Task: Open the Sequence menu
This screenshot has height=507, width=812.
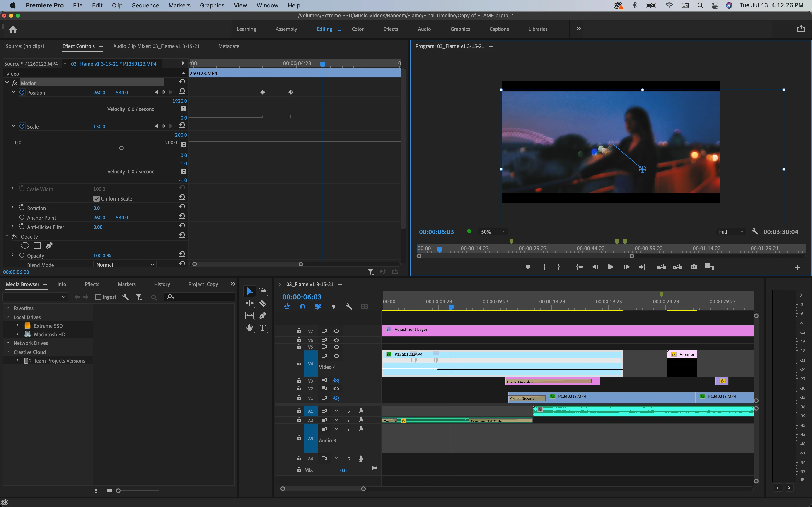Action: (145, 5)
